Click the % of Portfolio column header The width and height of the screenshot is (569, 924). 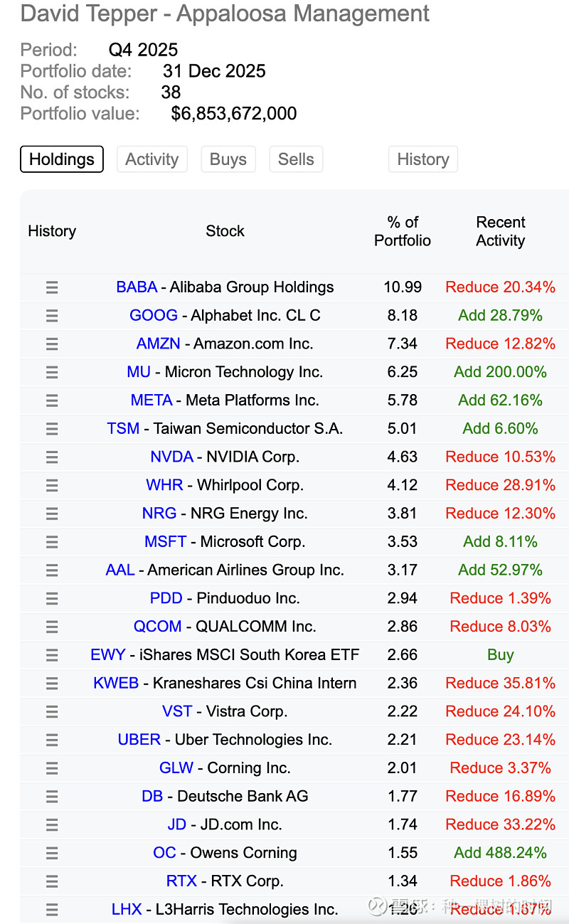click(x=403, y=231)
